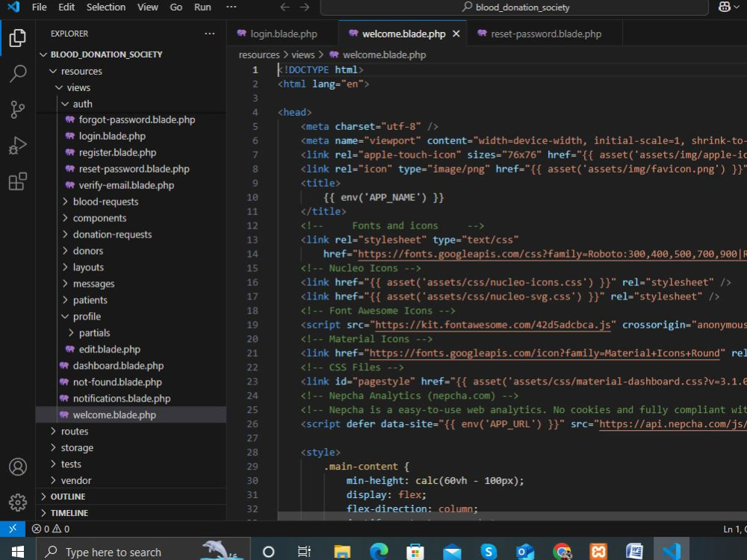Image resolution: width=747 pixels, height=560 pixels.
Task: Open the Manage gear icon
Action: pos(18,503)
